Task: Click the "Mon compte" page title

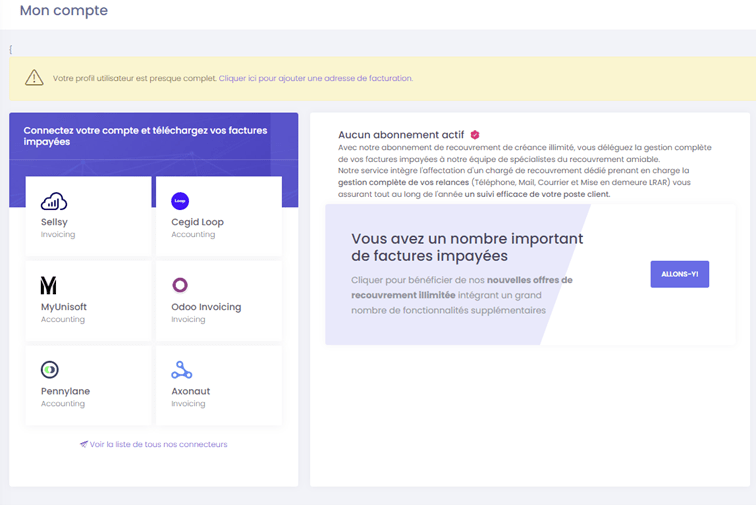Action: [64, 11]
